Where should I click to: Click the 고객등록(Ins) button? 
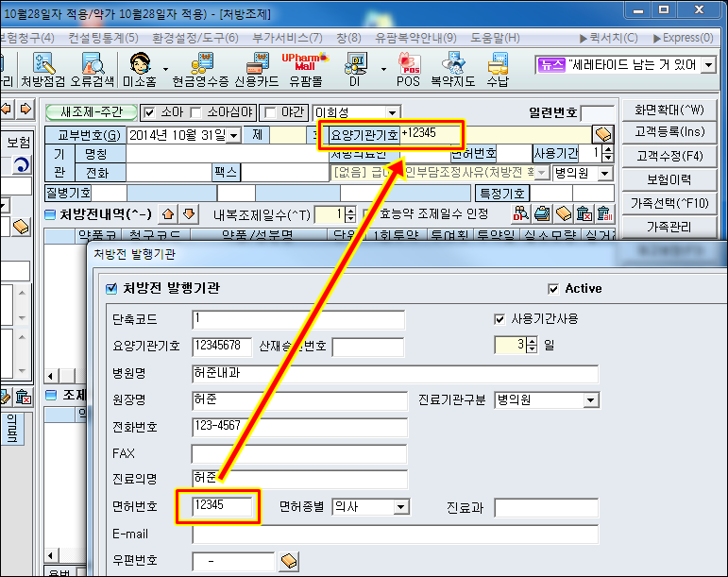(669, 131)
